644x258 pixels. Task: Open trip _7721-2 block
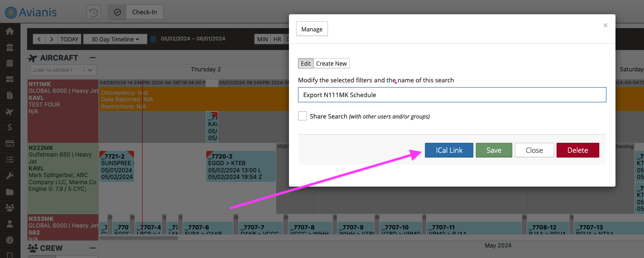(116, 166)
